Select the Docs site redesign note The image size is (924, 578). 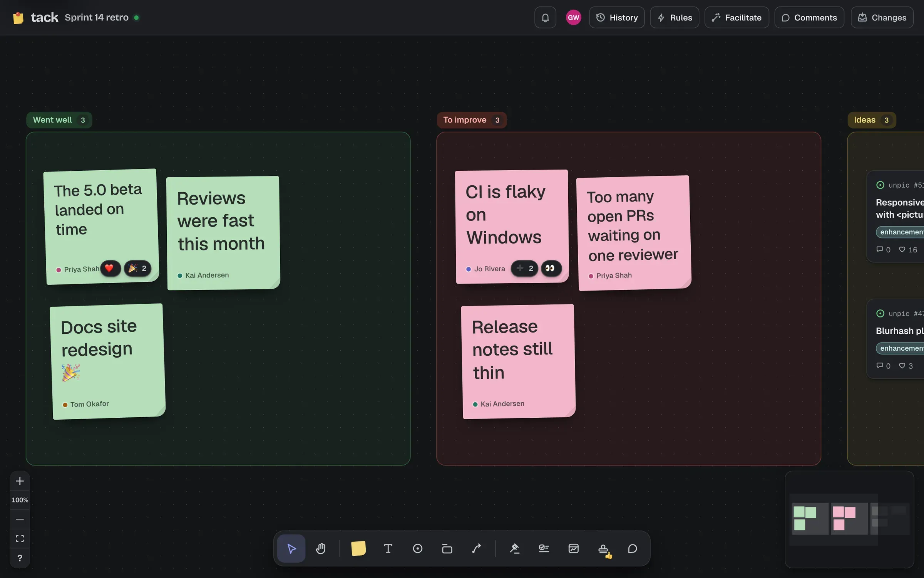108,361
